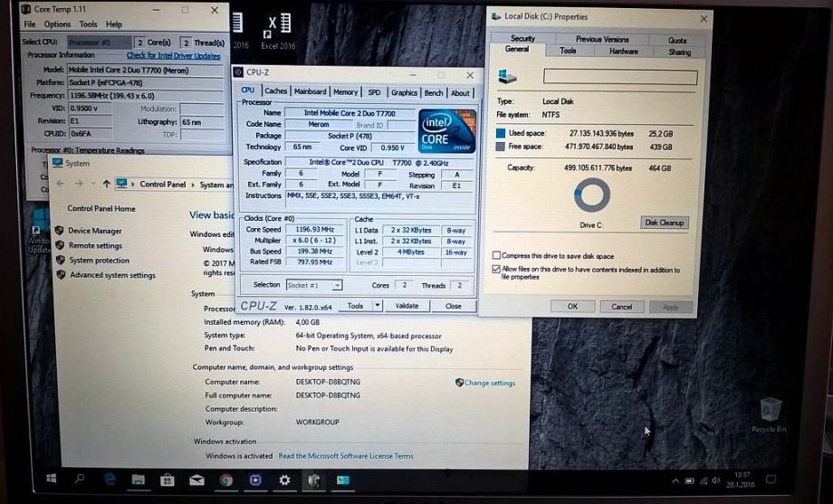The image size is (833, 504).
Task: Open Advanced system settings link
Action: pyautogui.click(x=112, y=274)
